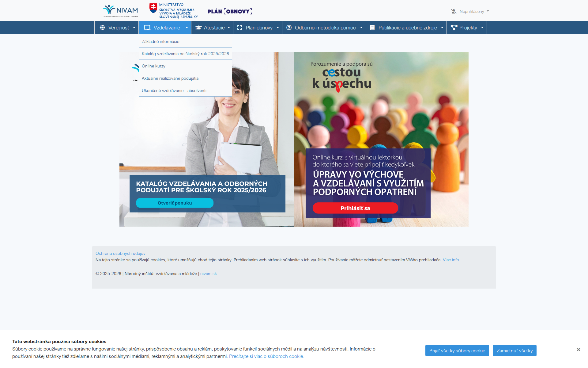
Task: Click the crossed-out user icon near Neprihlásený
Action: pyautogui.click(x=454, y=11)
